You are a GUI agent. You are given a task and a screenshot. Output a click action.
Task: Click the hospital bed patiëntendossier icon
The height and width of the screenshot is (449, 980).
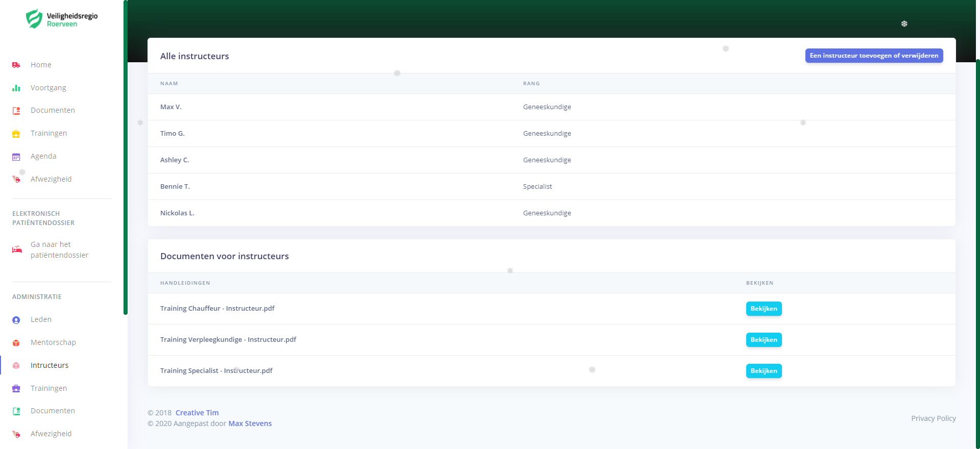(17, 250)
